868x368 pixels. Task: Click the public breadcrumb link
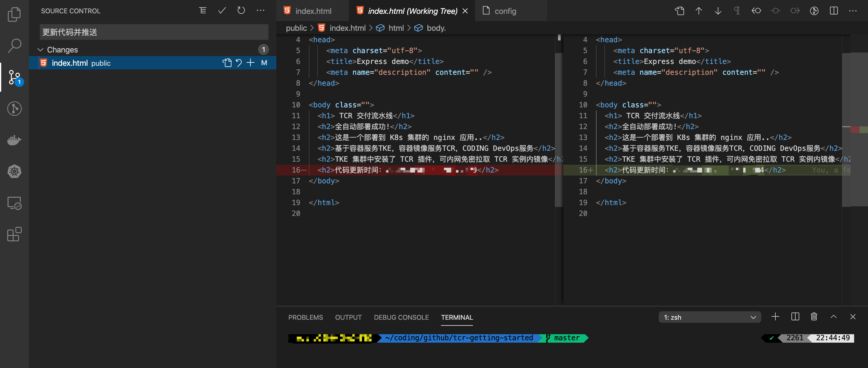coord(296,28)
